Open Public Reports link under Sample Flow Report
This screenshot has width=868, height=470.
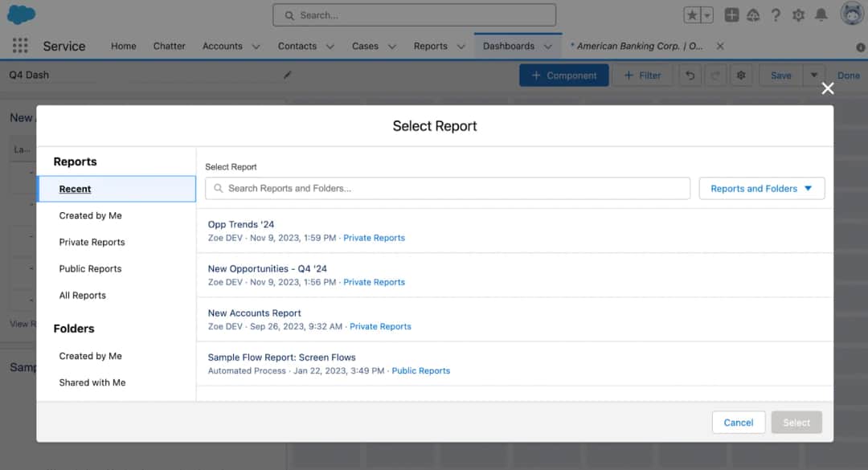tap(420, 370)
